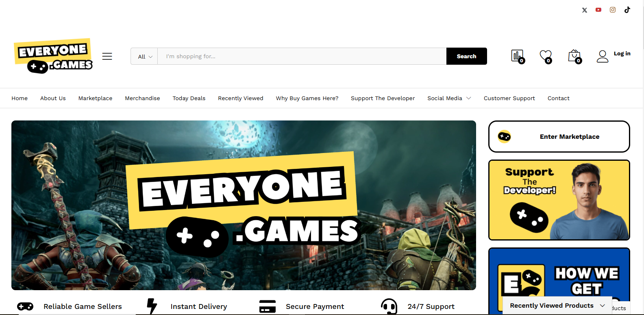The height and width of the screenshot is (315, 644).
Task: Click the gamepad icon in Enter Marketplace
Action: 505,136
